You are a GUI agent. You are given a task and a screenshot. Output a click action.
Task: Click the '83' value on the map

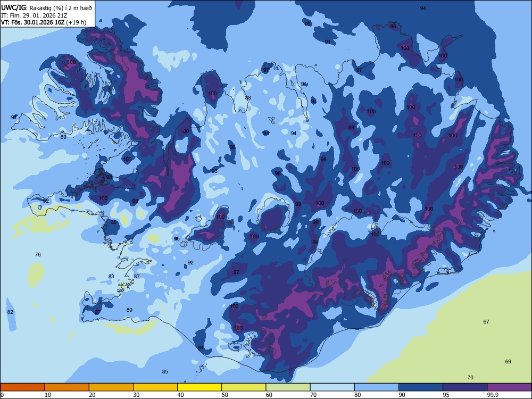[x=111, y=277]
